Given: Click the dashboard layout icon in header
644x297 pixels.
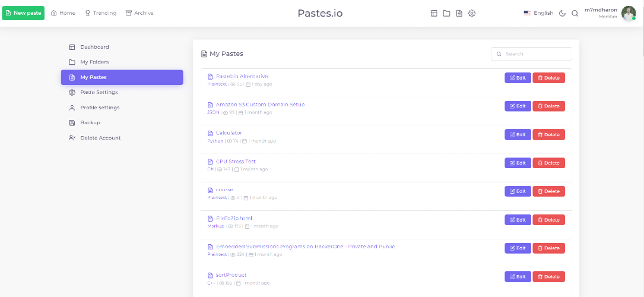Looking at the screenshot, I should point(434,13).
